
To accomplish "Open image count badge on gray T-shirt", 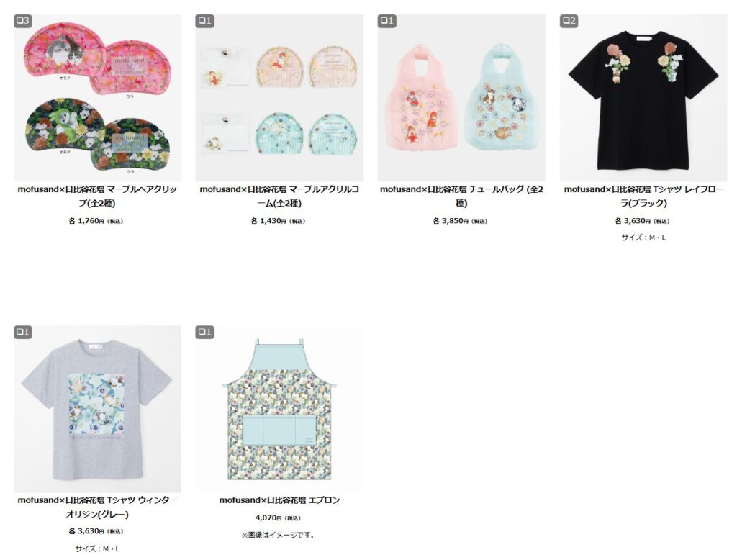I will pyautogui.click(x=22, y=332).
